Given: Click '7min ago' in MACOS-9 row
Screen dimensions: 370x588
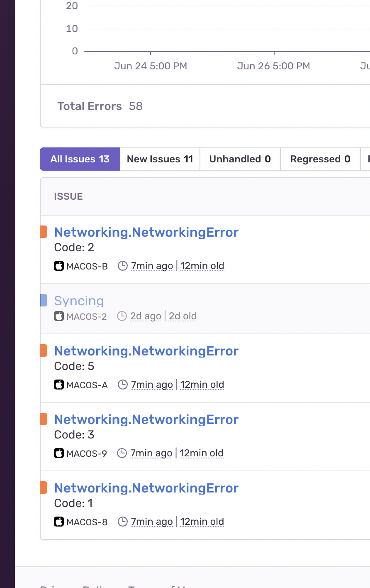Looking at the screenshot, I should (151, 453).
